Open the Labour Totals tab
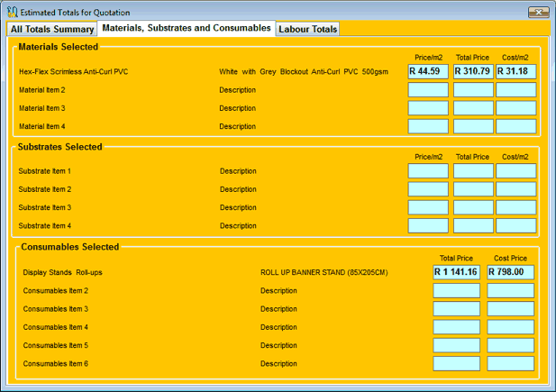556x392 pixels. 308,29
